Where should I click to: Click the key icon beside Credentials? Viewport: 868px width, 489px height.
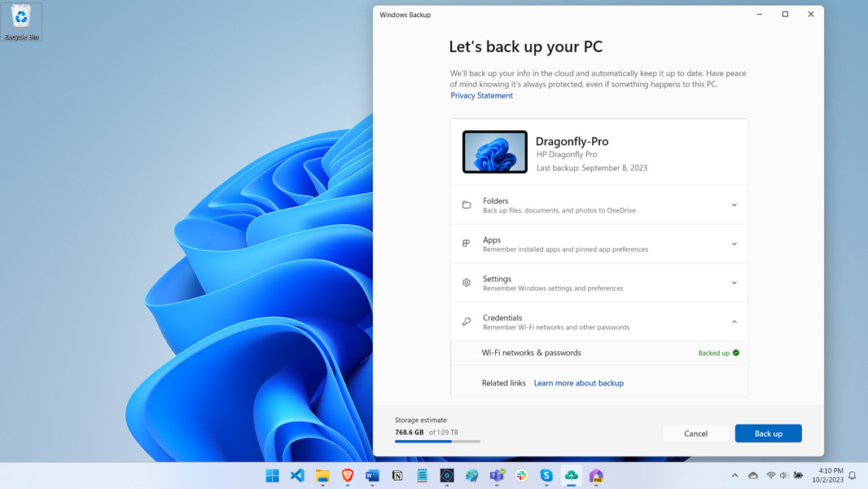click(467, 321)
